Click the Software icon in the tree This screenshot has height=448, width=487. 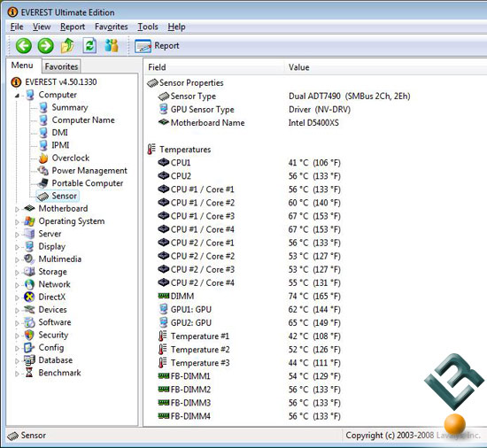(29, 322)
